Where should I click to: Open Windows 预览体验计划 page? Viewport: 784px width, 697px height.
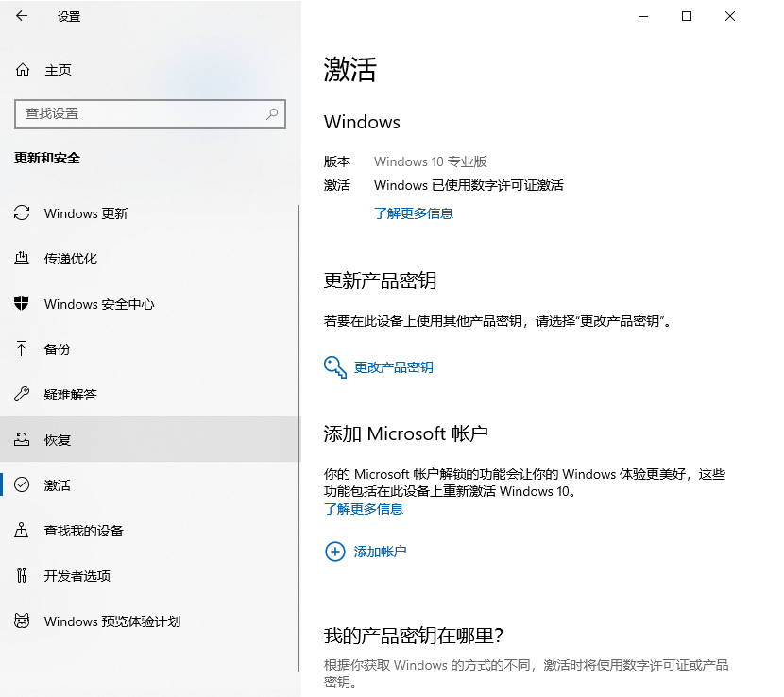[x=149, y=621]
